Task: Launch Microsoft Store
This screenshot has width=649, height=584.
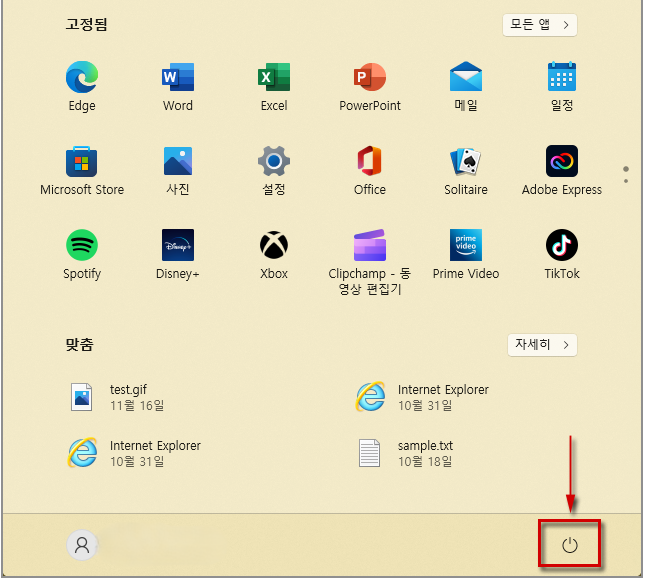Action: coord(82,171)
